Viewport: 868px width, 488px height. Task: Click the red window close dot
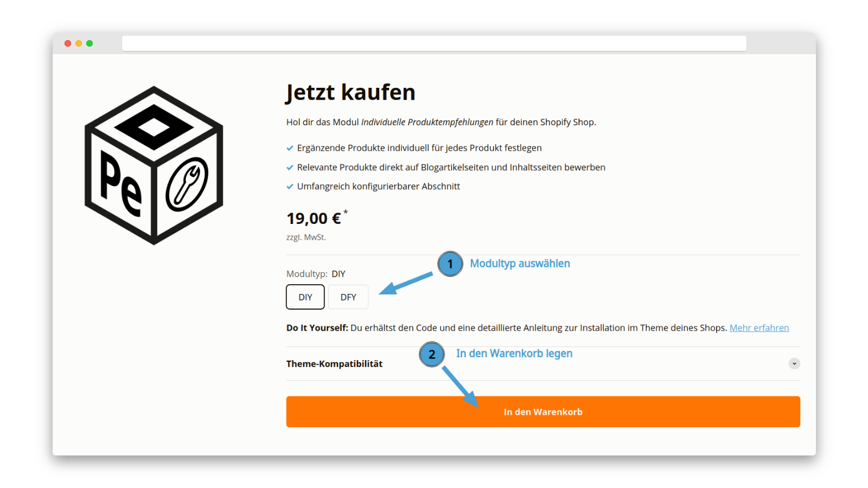pos(68,43)
